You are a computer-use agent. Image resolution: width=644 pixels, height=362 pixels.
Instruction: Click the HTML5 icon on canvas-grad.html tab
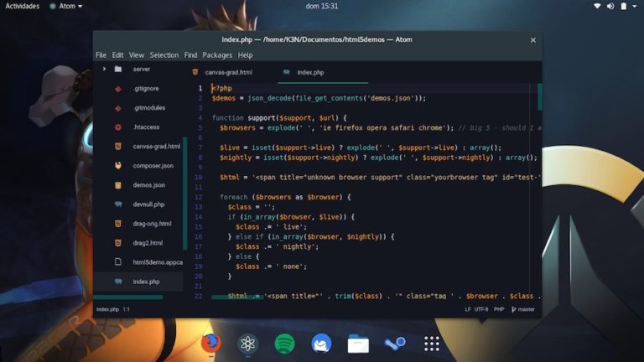[x=195, y=72]
